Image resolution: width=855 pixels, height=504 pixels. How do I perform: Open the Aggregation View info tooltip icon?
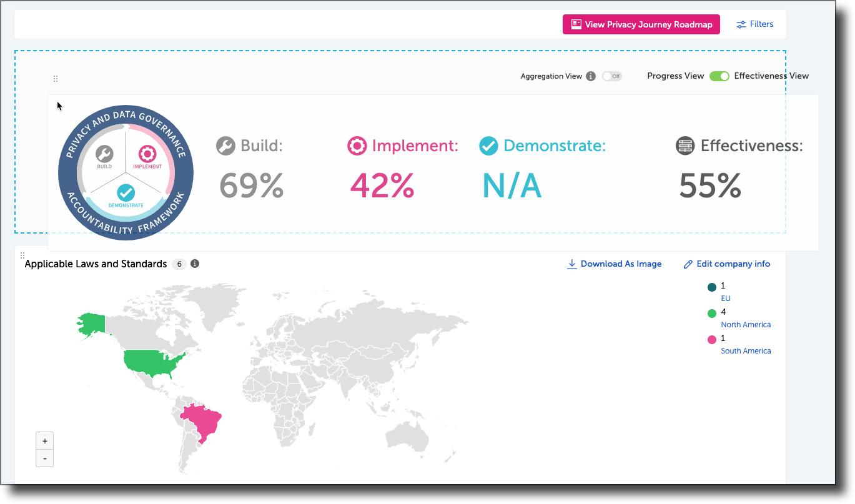(x=591, y=76)
